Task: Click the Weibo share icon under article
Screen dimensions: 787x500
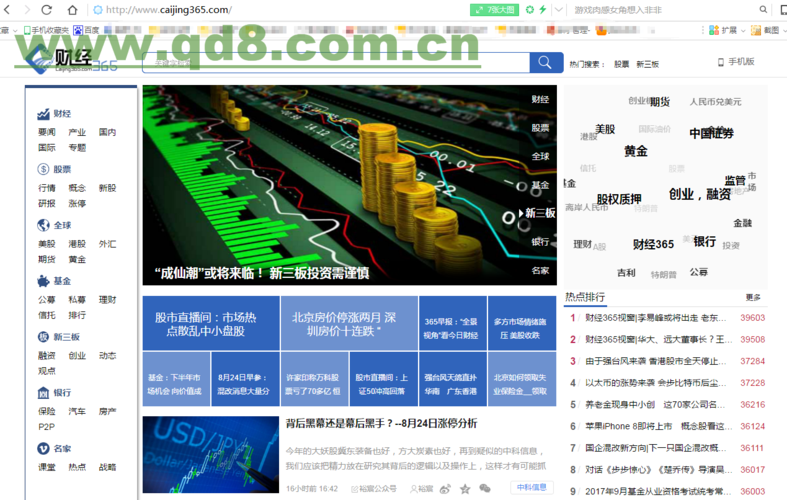Action: tap(445, 488)
